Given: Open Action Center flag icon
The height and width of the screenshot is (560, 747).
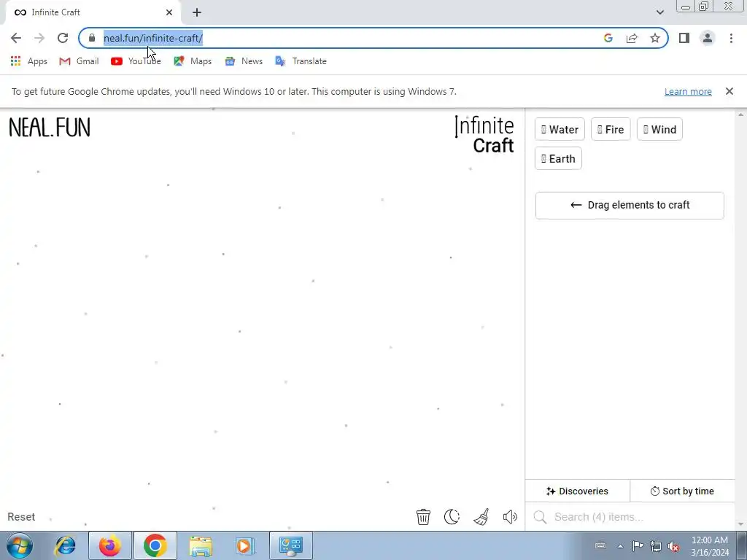Looking at the screenshot, I should [x=638, y=546].
